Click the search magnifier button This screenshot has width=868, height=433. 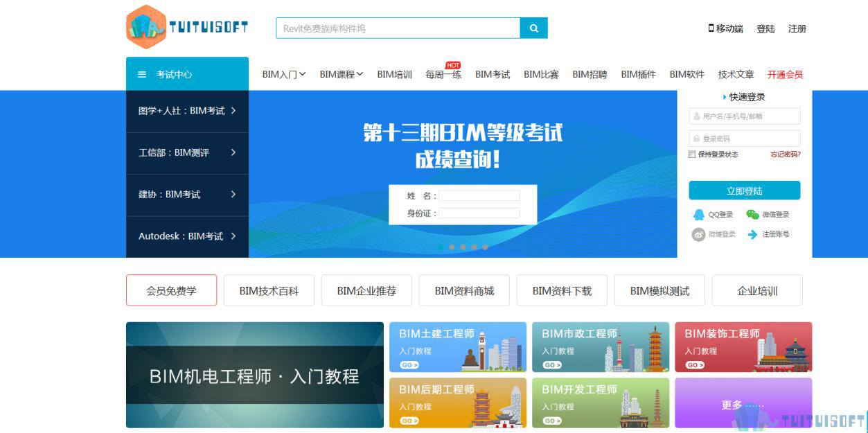[x=533, y=28]
